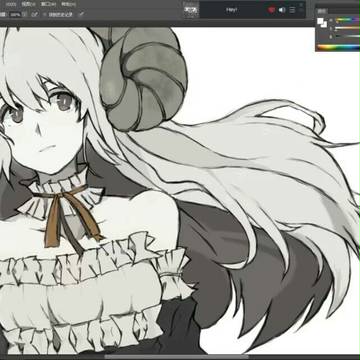Select the background color swatch
Screen dimensions: 360x360
(x=323, y=24)
